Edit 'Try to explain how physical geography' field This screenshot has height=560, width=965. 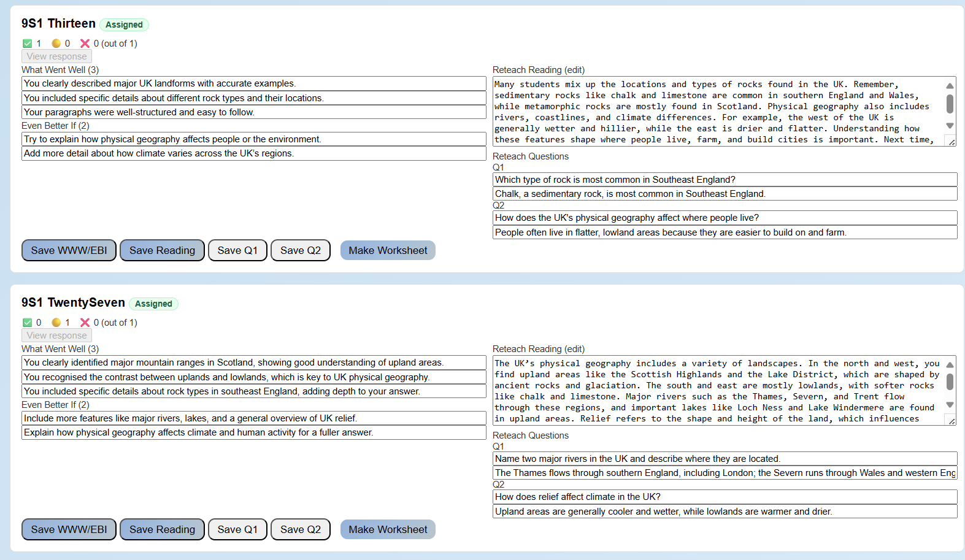pos(254,139)
